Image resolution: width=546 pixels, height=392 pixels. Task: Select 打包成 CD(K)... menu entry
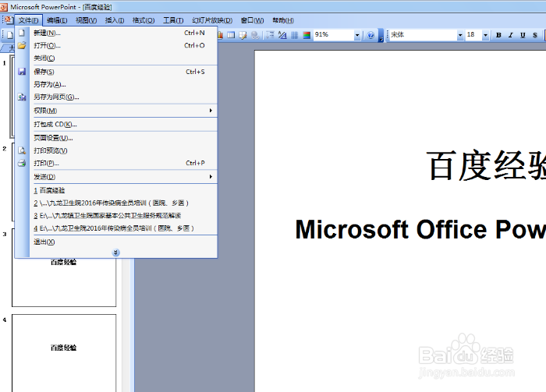point(117,124)
